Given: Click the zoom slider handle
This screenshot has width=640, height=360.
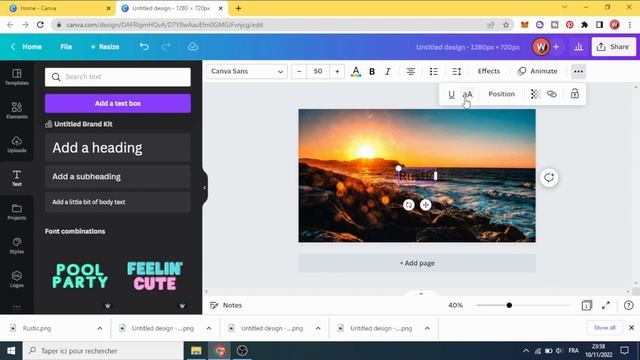Looking at the screenshot, I should tap(509, 305).
